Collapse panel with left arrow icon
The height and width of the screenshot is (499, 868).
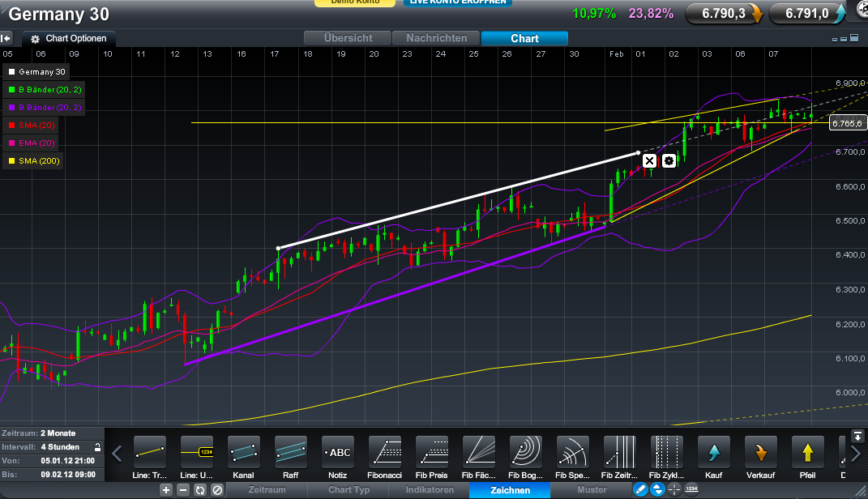pyautogui.click(x=6, y=38)
